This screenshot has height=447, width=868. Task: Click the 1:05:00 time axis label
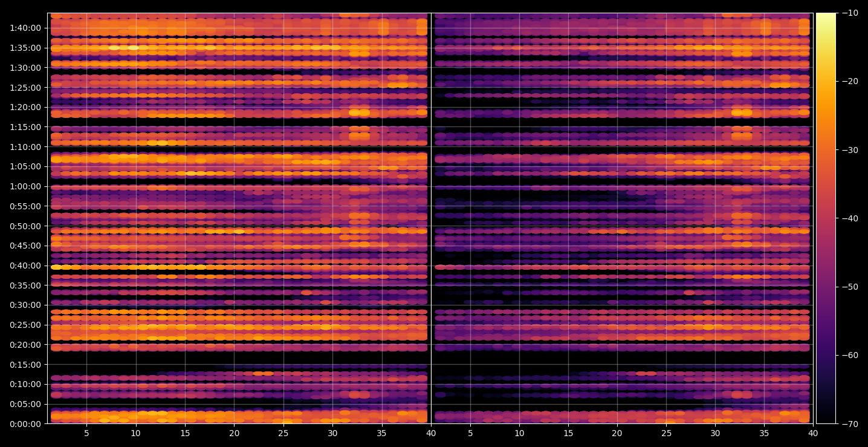click(25, 166)
